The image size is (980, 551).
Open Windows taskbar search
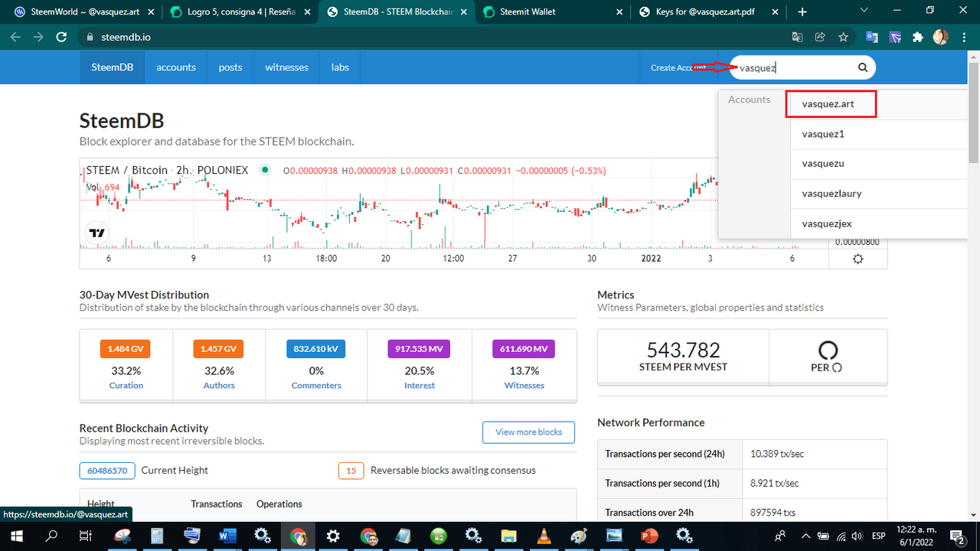coord(52,536)
